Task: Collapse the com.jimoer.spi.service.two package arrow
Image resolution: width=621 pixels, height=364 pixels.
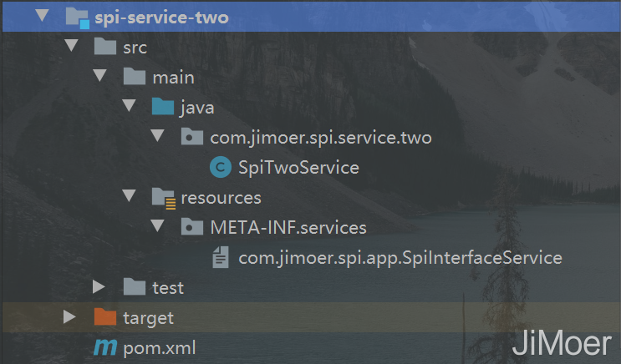Action: [x=158, y=137]
